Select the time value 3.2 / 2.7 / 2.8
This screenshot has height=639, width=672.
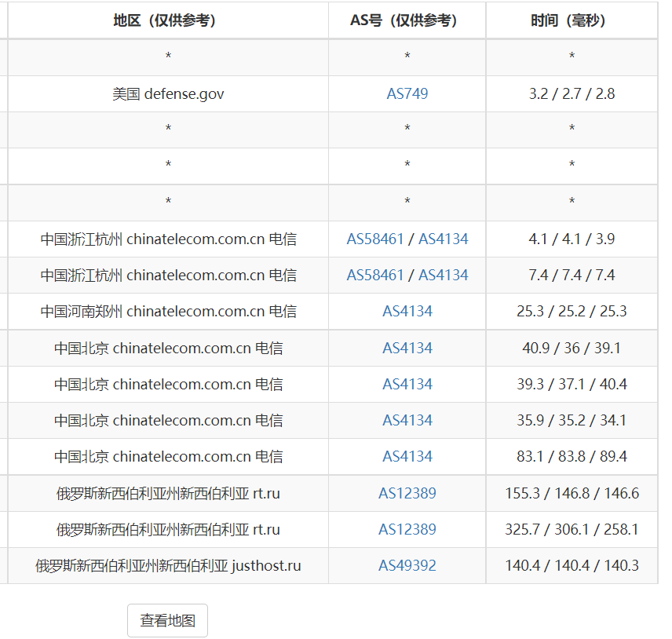click(x=572, y=94)
